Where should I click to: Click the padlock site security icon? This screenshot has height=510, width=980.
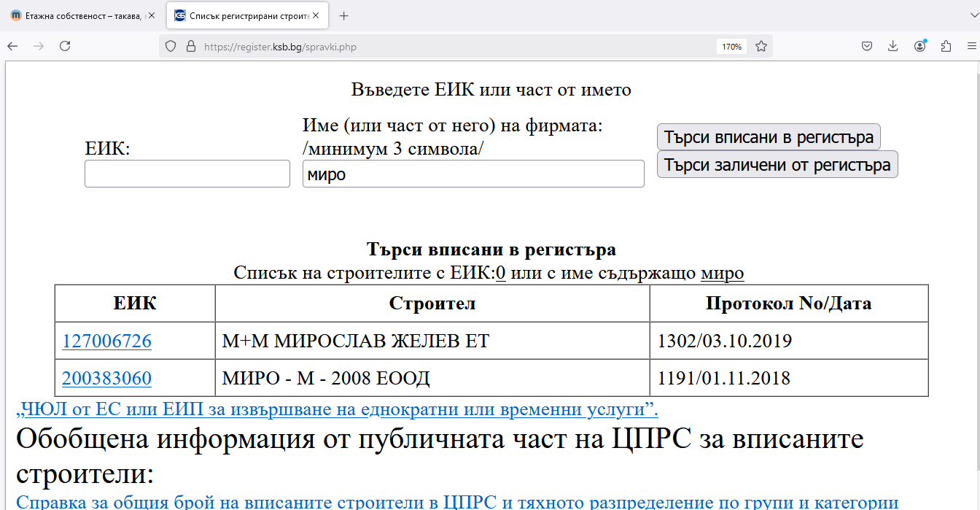click(191, 46)
